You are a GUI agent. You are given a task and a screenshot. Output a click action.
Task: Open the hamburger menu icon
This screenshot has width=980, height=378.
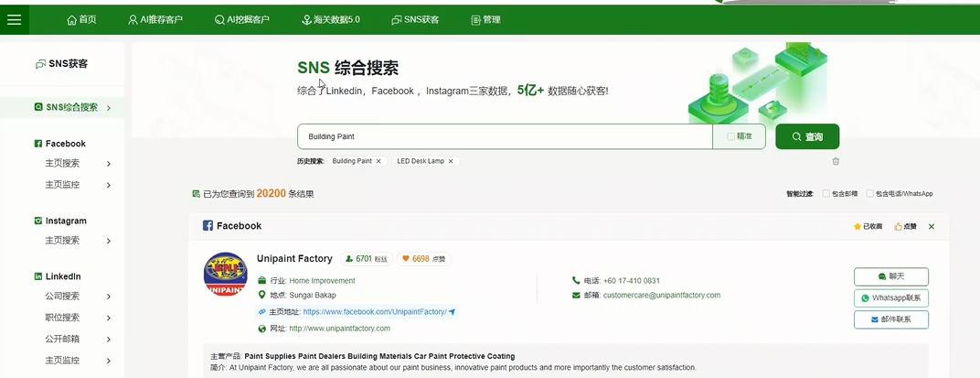click(14, 19)
